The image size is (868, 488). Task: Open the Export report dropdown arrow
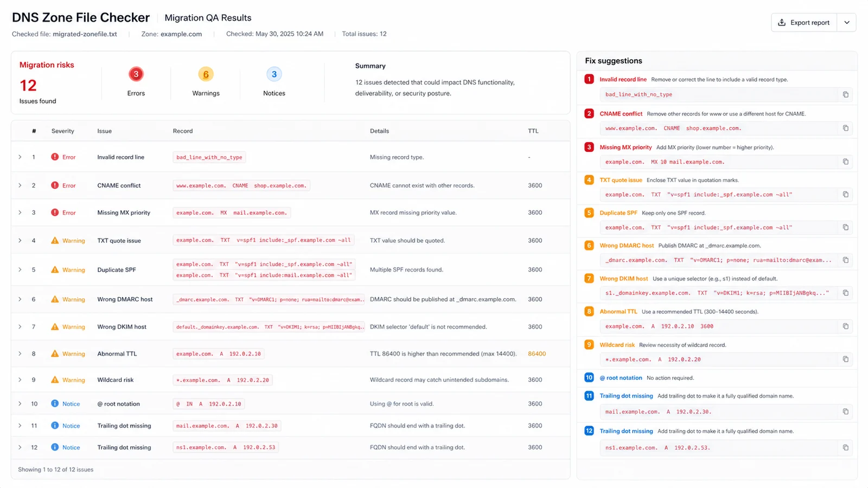[x=846, y=23]
